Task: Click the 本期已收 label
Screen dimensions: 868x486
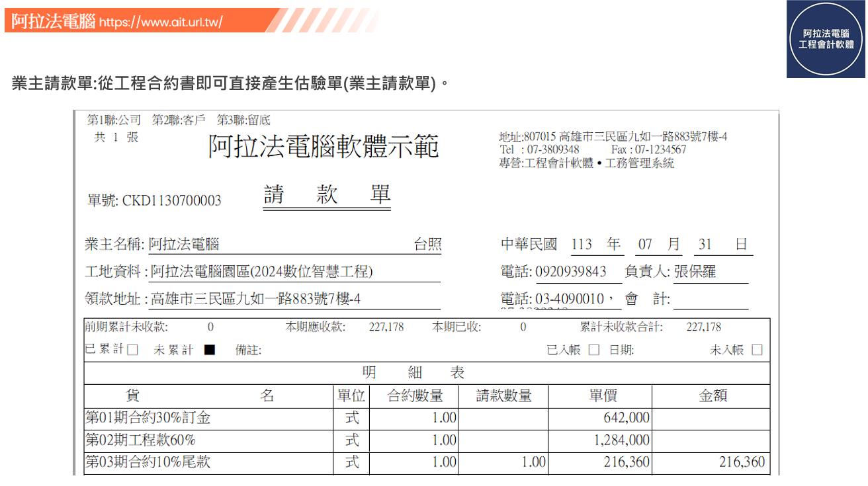Action: coord(456,327)
